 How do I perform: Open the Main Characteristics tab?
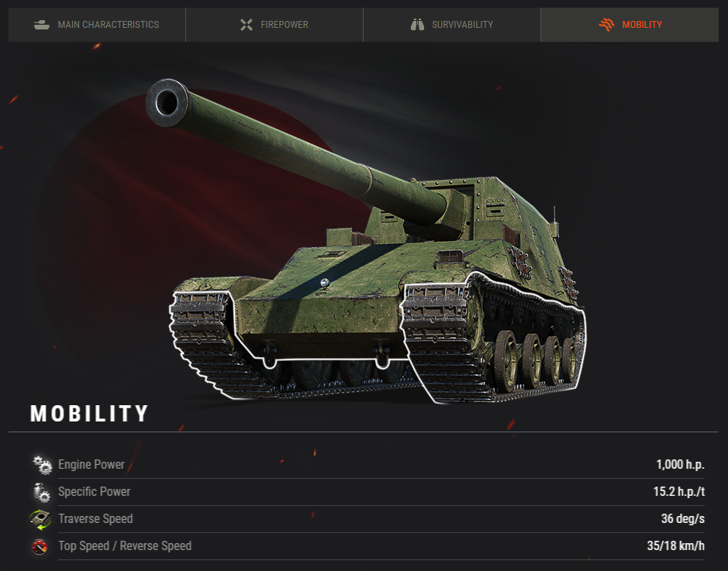[x=97, y=25]
